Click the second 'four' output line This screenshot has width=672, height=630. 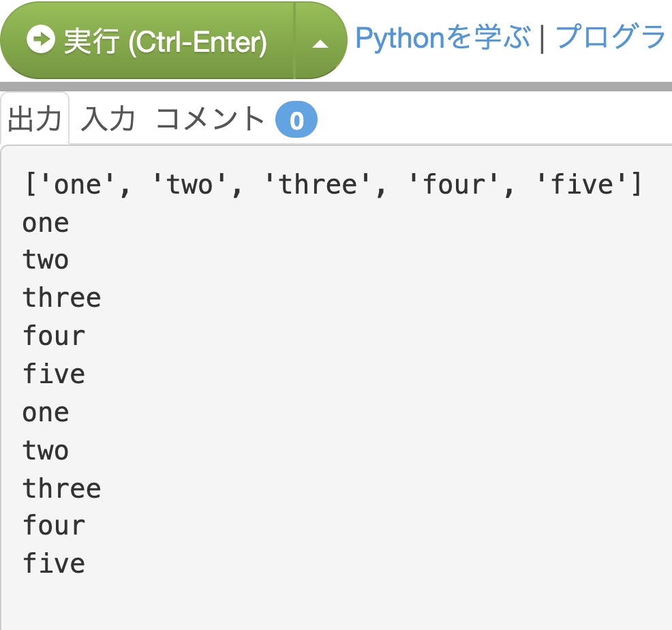(x=54, y=526)
